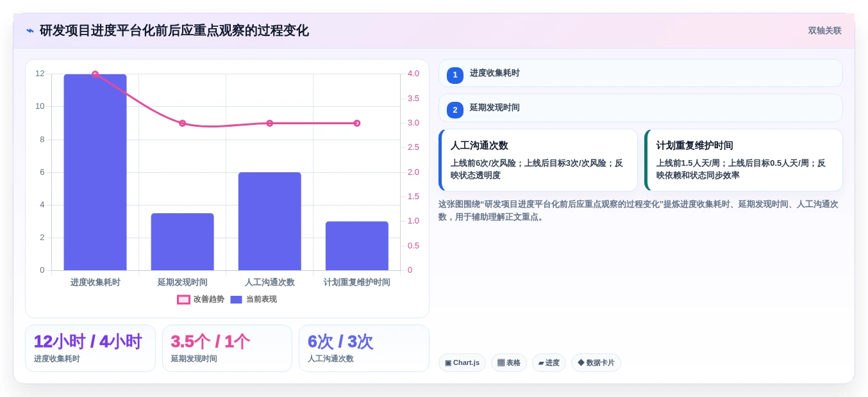The height and width of the screenshot is (397, 868).
Task: Click number 2 badge for 延期发现时间
Action: 455,110
